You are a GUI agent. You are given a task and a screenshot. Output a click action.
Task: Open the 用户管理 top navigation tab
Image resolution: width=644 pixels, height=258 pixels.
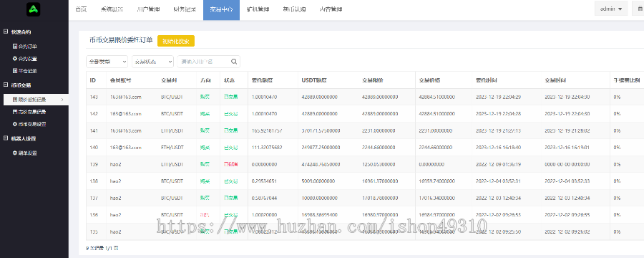[x=148, y=9]
